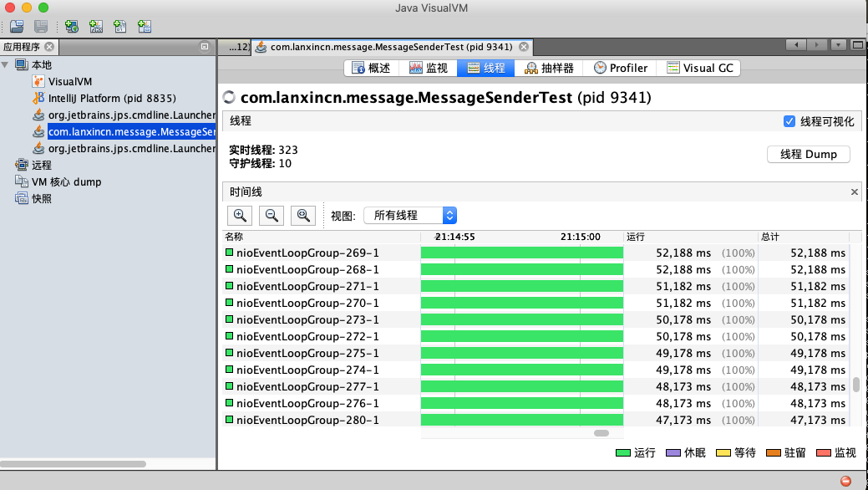This screenshot has height=490, width=868.
Task: Select the 远程 tree node
Action: point(42,165)
